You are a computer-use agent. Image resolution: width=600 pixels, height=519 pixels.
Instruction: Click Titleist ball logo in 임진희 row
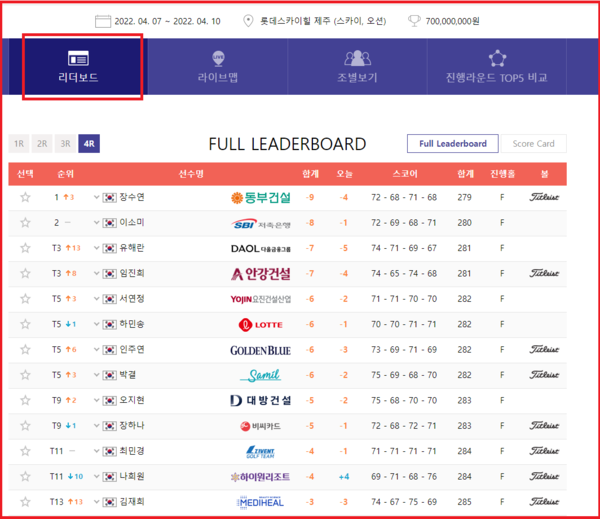544,273
